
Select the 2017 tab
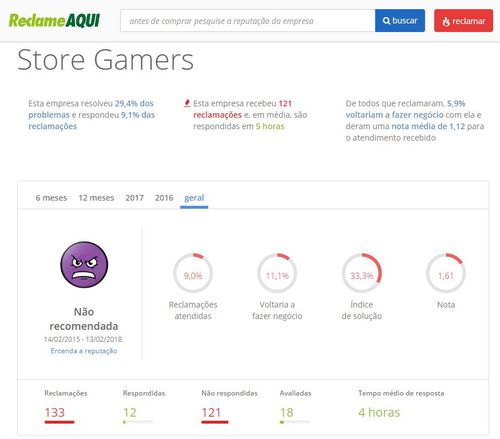(134, 198)
